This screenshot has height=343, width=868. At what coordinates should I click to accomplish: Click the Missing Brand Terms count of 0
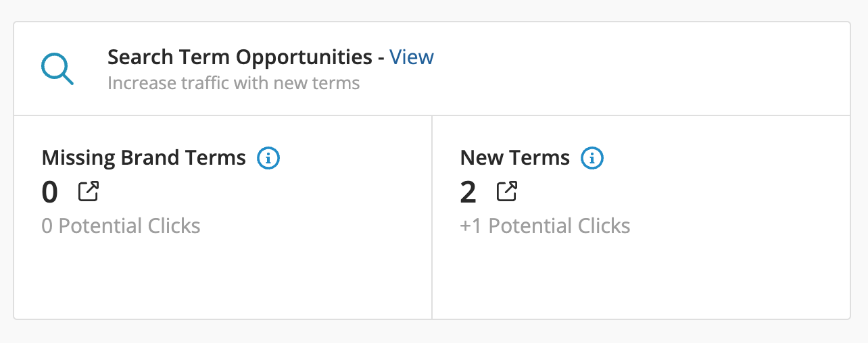[50, 192]
